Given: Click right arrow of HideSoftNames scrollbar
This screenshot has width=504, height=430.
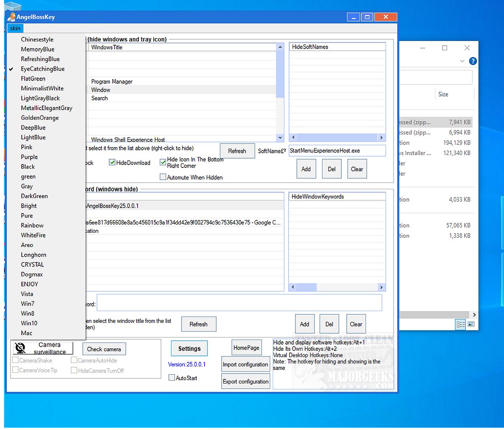Looking at the screenshot, I should [381, 137].
